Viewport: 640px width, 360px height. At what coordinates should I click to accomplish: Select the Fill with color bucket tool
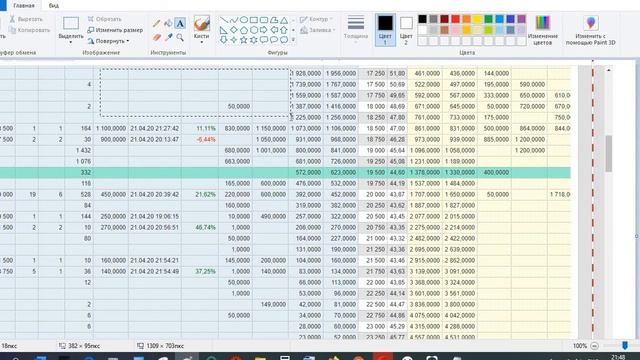pyautogui.click(x=168, y=23)
